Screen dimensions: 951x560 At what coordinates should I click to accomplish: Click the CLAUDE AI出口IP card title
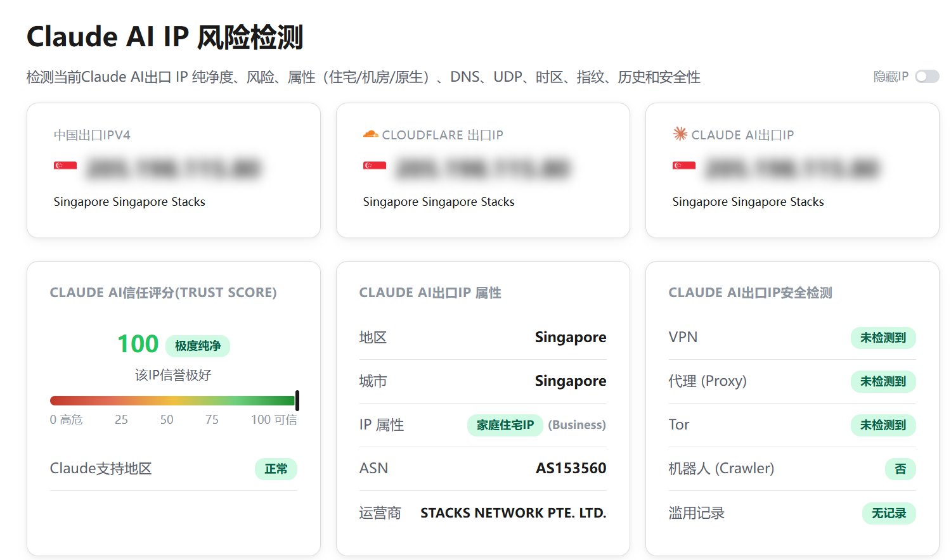(742, 135)
